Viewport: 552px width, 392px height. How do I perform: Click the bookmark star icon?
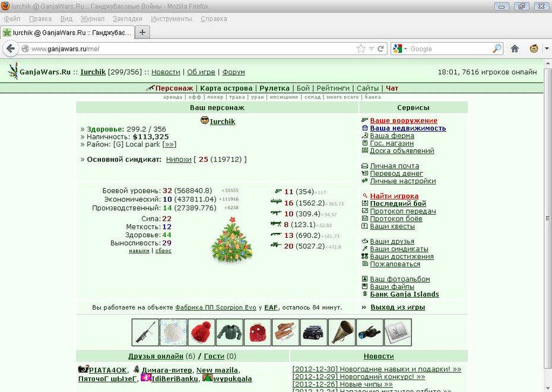[360, 49]
